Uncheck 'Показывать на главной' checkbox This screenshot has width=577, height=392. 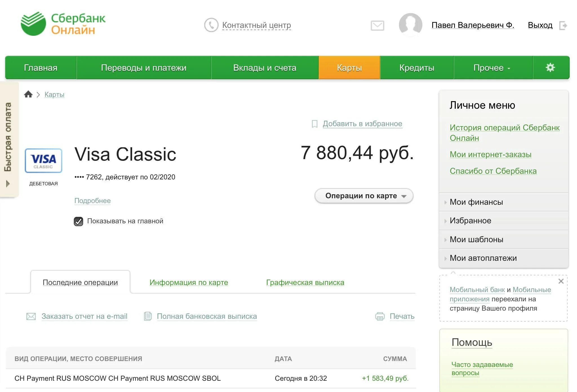point(78,221)
